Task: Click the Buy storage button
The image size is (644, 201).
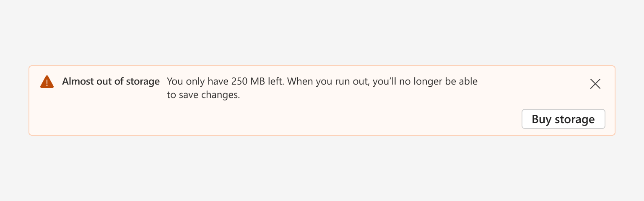Action: tap(563, 119)
